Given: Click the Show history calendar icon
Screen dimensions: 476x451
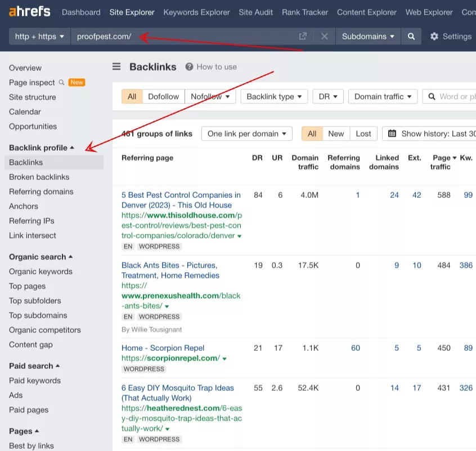Looking at the screenshot, I should (x=392, y=133).
